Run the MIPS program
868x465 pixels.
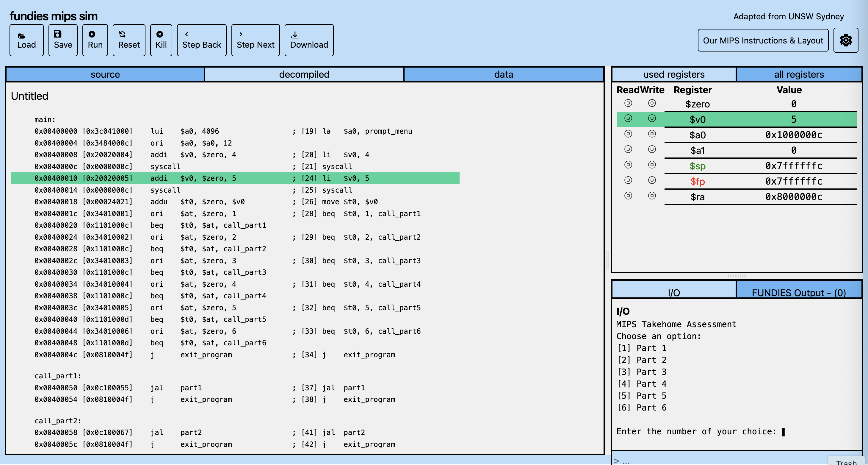click(95, 40)
